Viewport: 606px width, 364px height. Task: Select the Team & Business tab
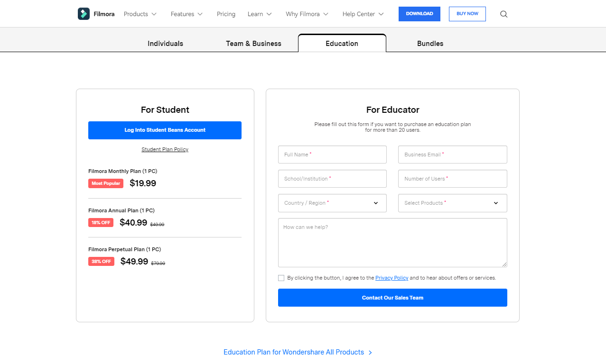[x=253, y=44]
